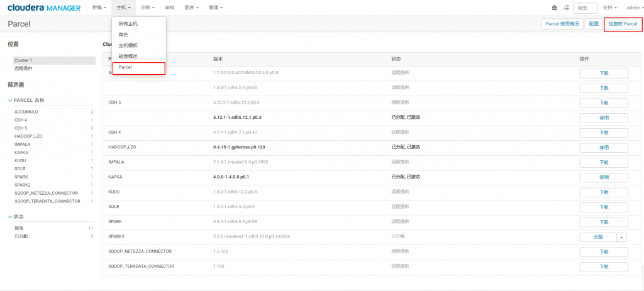Image resolution: width=644 pixels, height=291 pixels.
Task: Click the search box in the header
Action: (586, 8)
